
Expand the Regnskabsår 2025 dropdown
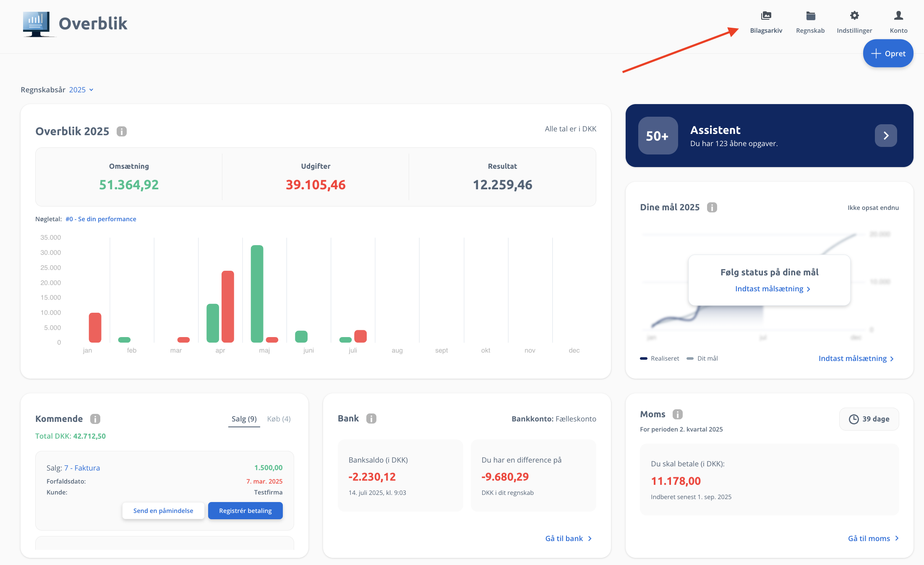tap(81, 90)
